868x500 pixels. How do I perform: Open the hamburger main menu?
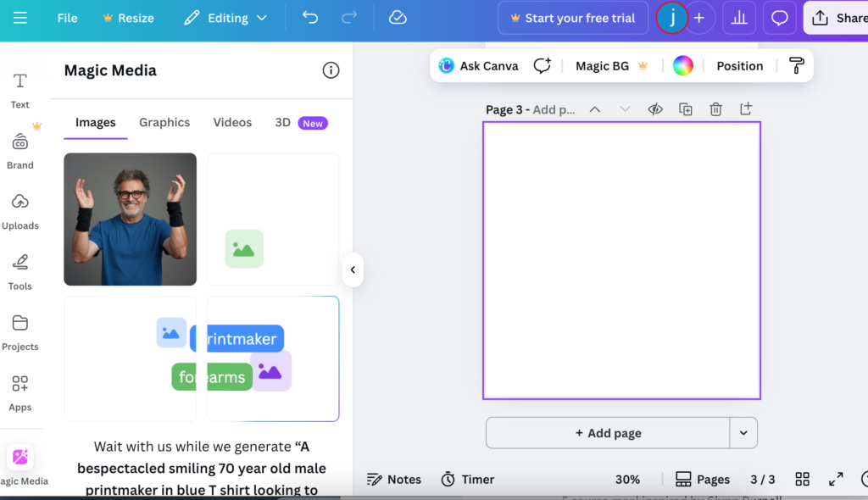coord(20,18)
